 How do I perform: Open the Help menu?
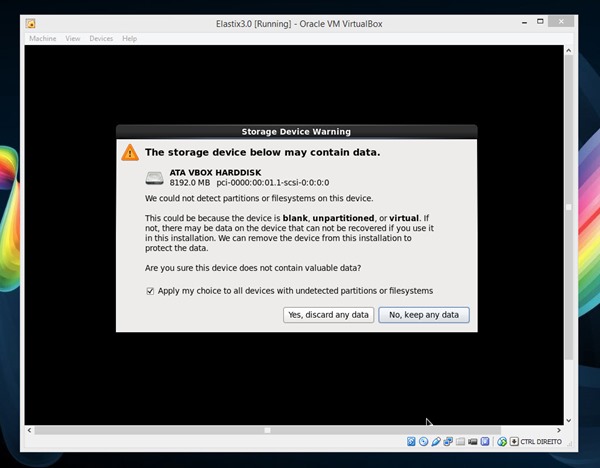coord(129,38)
